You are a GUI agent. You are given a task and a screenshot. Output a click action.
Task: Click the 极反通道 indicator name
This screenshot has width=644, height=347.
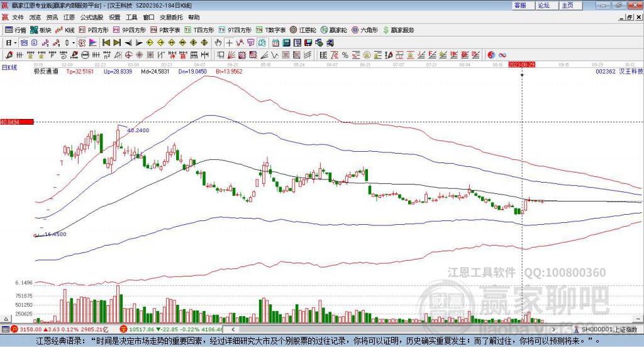point(46,71)
